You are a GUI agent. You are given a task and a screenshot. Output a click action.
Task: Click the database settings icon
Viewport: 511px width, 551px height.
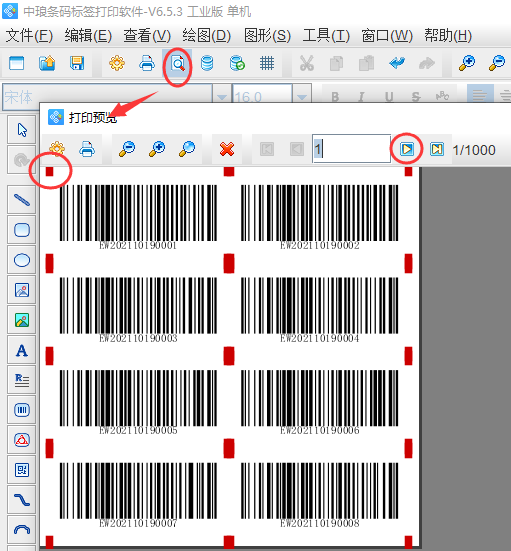pos(207,64)
